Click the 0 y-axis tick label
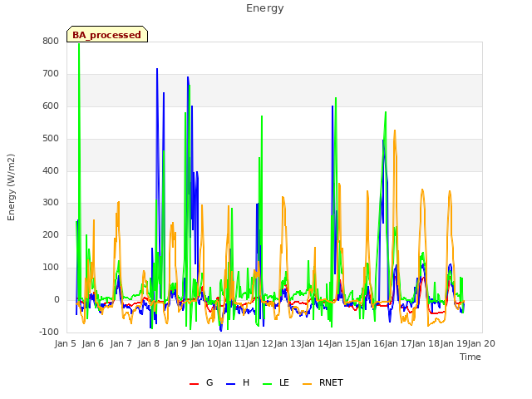 (57, 299)
